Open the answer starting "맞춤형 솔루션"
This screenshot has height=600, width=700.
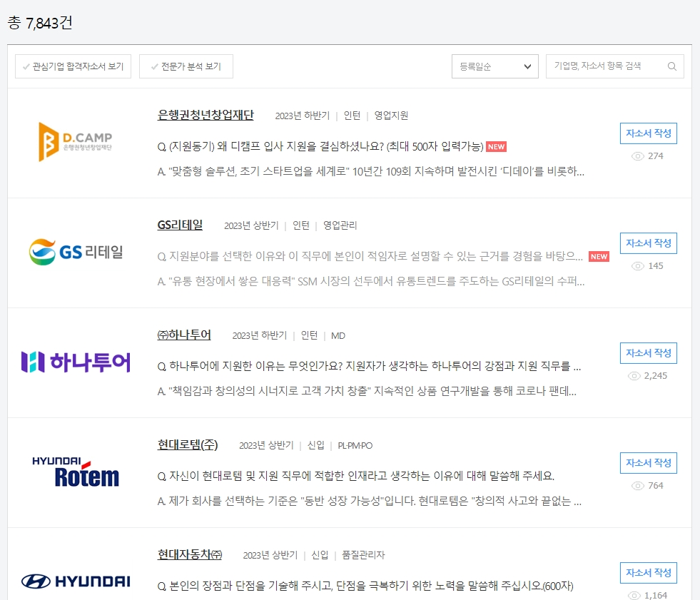(x=370, y=171)
